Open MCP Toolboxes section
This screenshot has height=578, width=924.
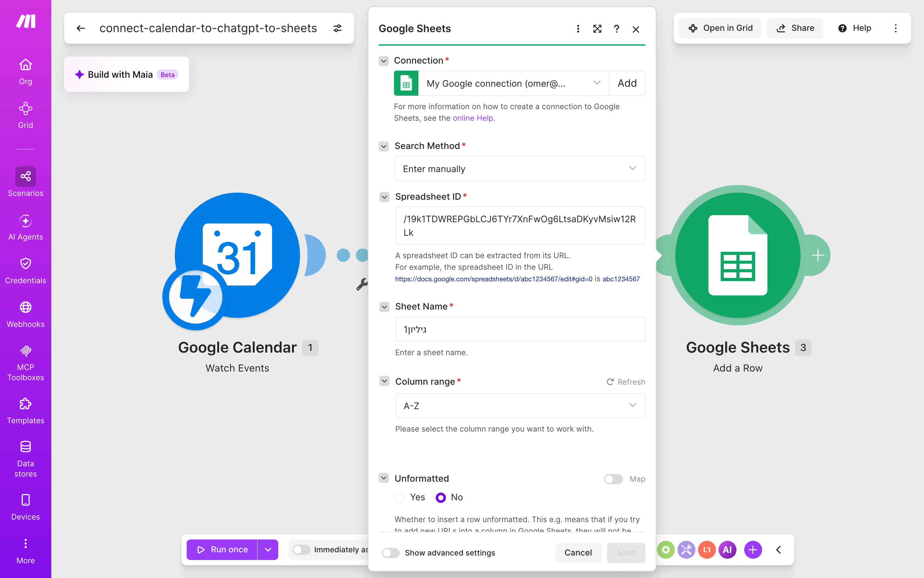(26, 363)
